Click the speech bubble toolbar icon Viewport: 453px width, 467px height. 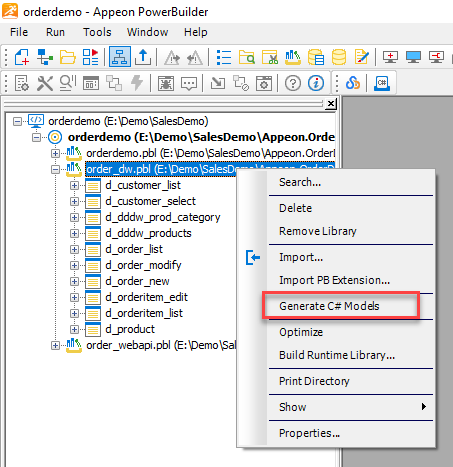(189, 83)
